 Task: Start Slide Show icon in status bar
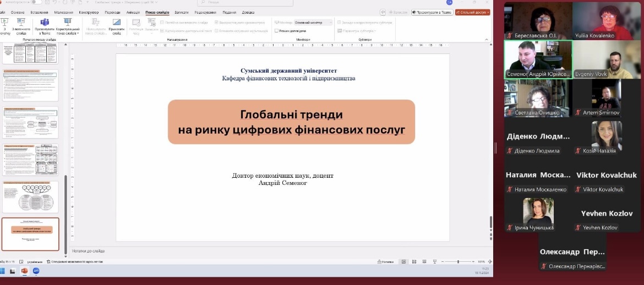(434, 261)
